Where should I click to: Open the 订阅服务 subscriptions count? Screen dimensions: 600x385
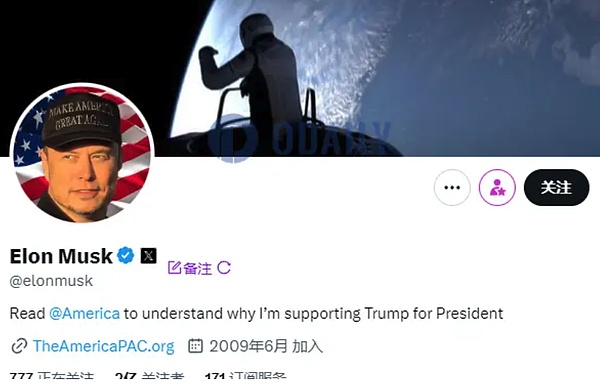[246, 378]
